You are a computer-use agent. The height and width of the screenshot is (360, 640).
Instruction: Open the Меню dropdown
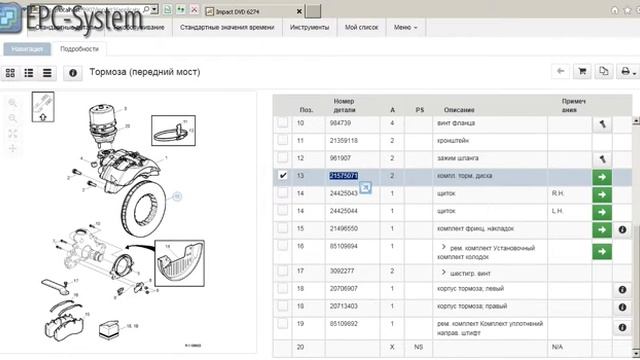(x=406, y=27)
